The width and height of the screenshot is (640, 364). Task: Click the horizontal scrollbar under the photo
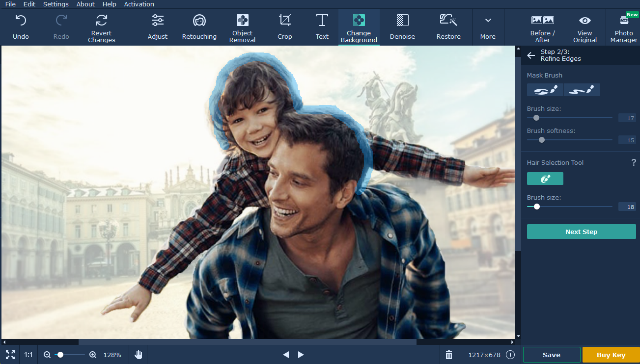click(247, 342)
